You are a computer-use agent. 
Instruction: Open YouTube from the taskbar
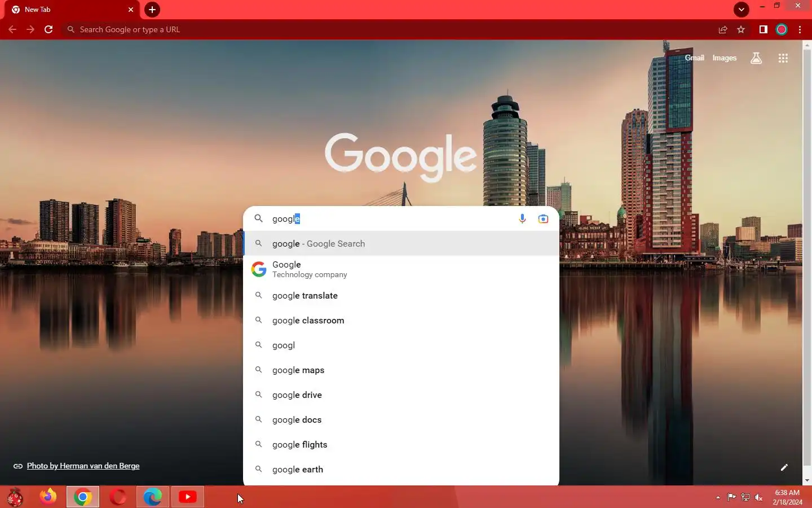[x=188, y=497]
